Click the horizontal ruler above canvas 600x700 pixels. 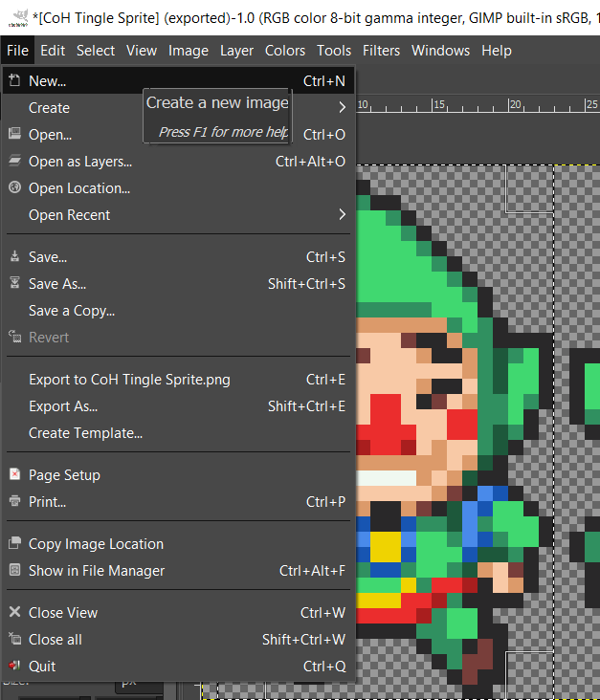(x=478, y=105)
